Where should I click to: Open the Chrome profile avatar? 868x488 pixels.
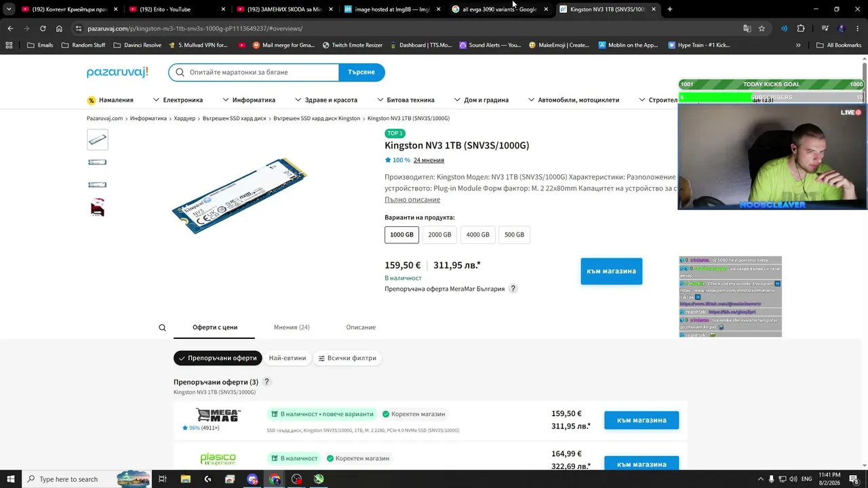click(x=842, y=28)
